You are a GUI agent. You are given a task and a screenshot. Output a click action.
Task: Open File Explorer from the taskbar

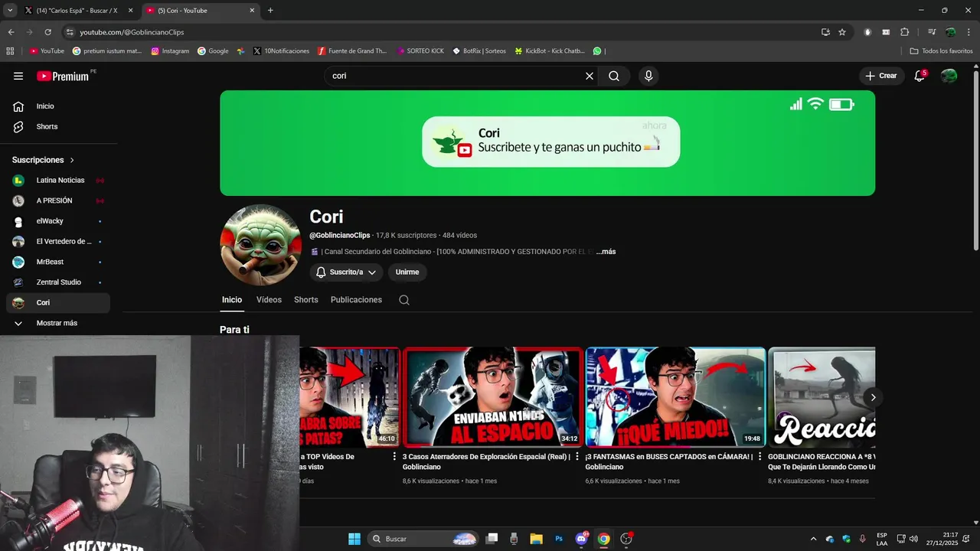tap(536, 539)
